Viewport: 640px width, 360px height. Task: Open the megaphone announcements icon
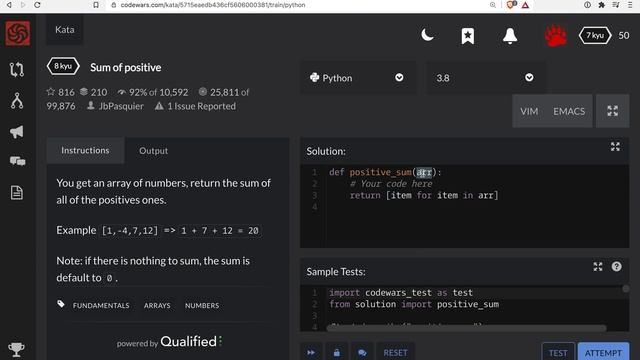17,132
